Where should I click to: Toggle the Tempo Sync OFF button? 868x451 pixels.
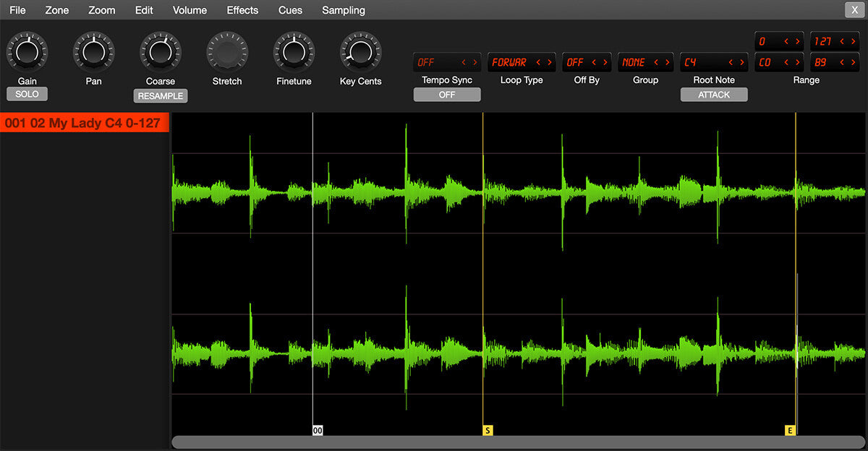click(x=447, y=95)
